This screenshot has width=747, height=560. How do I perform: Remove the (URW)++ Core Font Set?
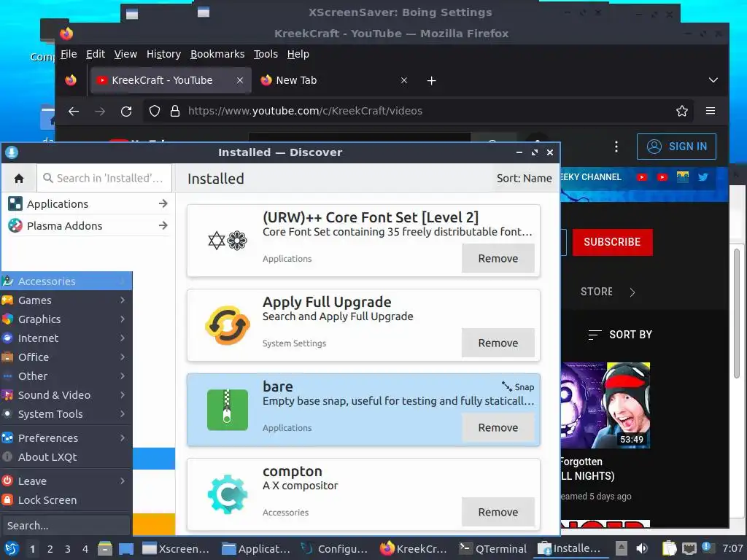click(498, 258)
